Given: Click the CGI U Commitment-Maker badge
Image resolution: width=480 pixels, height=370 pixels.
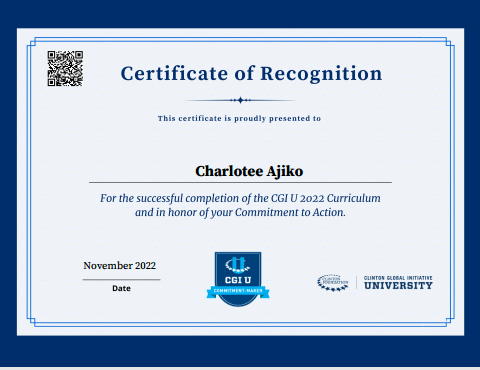Looking at the screenshot, I should point(238,279).
